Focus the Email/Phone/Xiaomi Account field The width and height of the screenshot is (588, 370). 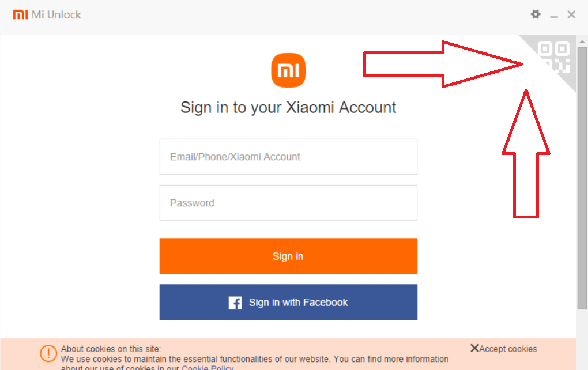point(288,157)
